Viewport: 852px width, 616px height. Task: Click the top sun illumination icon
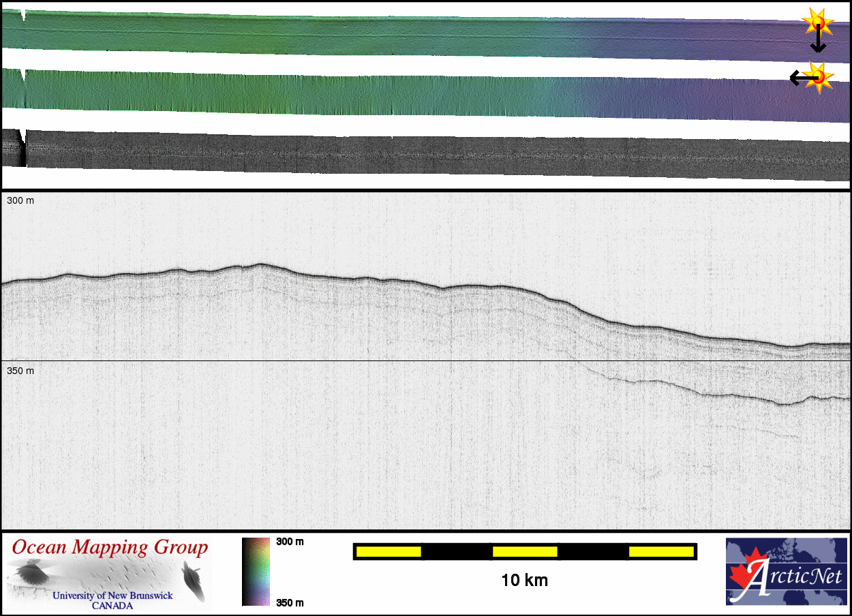pos(817,22)
